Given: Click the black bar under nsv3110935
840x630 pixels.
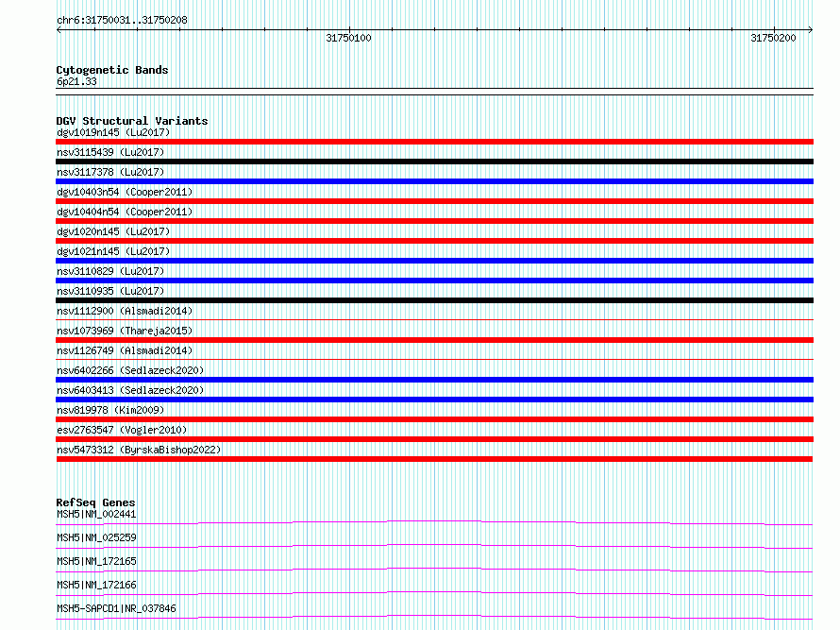Looking at the screenshot, I should coord(434,300).
